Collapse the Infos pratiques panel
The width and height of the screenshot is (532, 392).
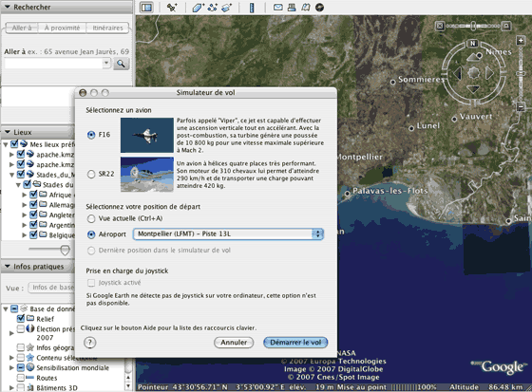click(x=8, y=267)
